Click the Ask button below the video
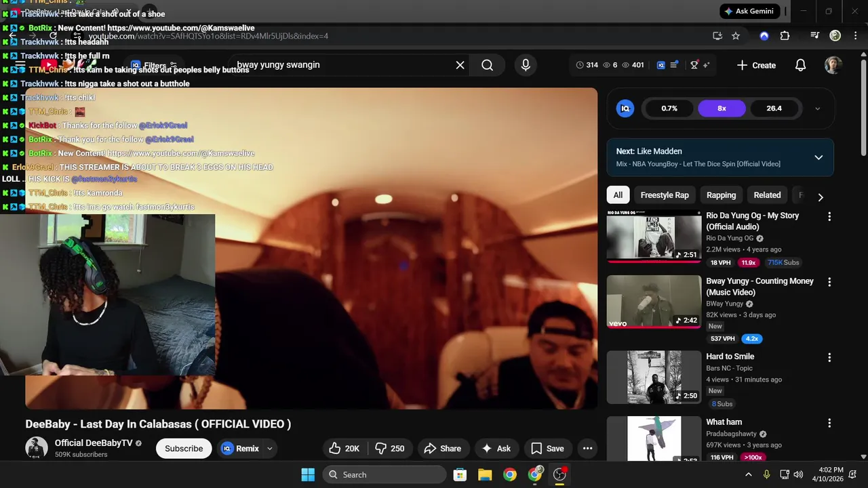The width and height of the screenshot is (868, 488). tap(496, 448)
